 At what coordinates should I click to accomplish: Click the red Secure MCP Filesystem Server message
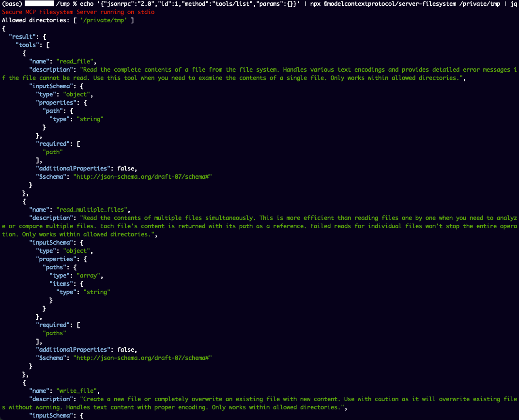pyautogui.click(x=78, y=12)
